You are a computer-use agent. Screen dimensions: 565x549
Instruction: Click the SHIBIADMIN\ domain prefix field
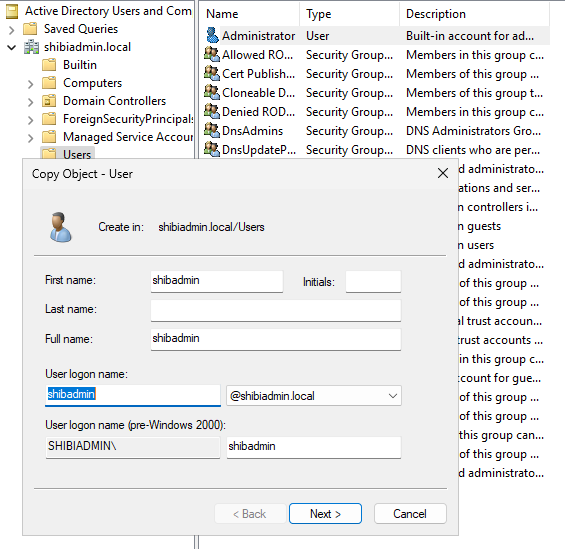[133, 447]
